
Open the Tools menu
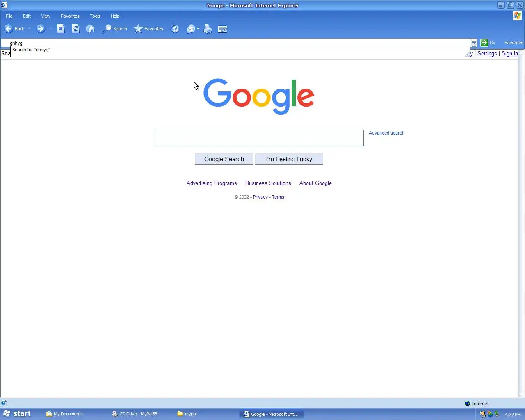(x=95, y=16)
